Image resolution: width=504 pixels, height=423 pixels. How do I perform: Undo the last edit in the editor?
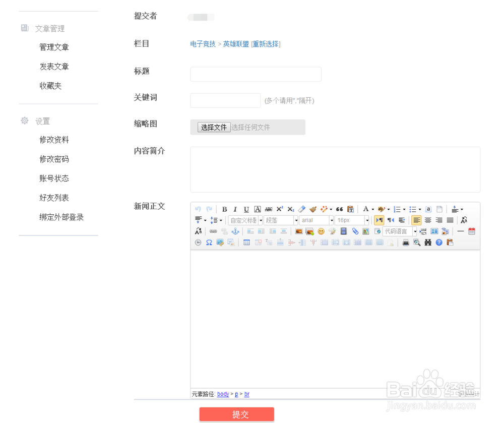coord(198,208)
